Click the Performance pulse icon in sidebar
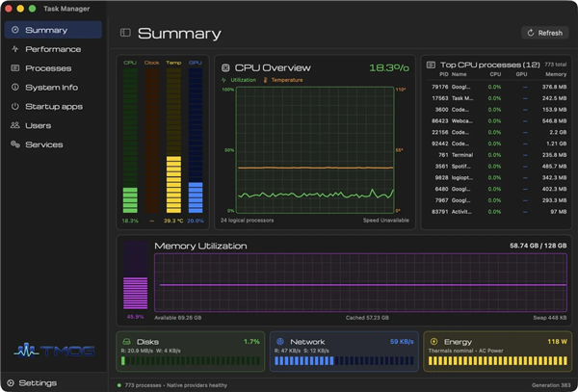 pyautogui.click(x=15, y=49)
